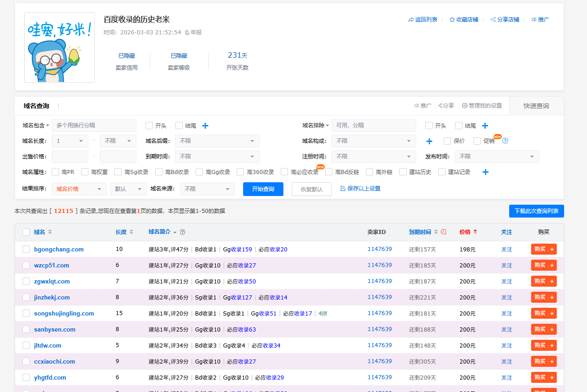Click the 恢复默认 button

(x=312, y=189)
